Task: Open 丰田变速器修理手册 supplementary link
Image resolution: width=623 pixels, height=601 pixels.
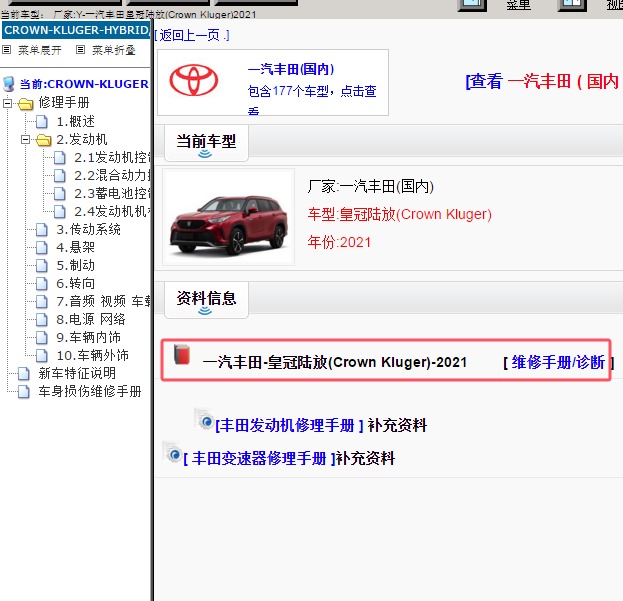Action: (x=259, y=458)
